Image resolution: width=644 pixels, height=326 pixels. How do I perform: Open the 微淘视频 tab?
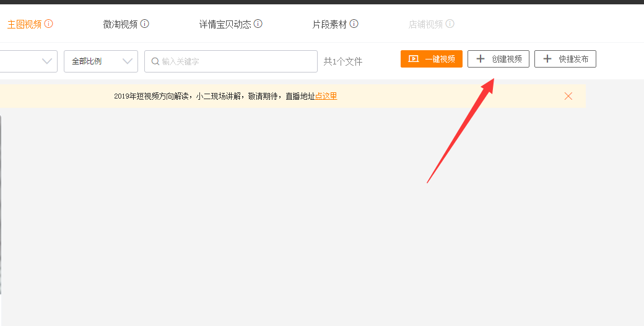click(x=120, y=24)
